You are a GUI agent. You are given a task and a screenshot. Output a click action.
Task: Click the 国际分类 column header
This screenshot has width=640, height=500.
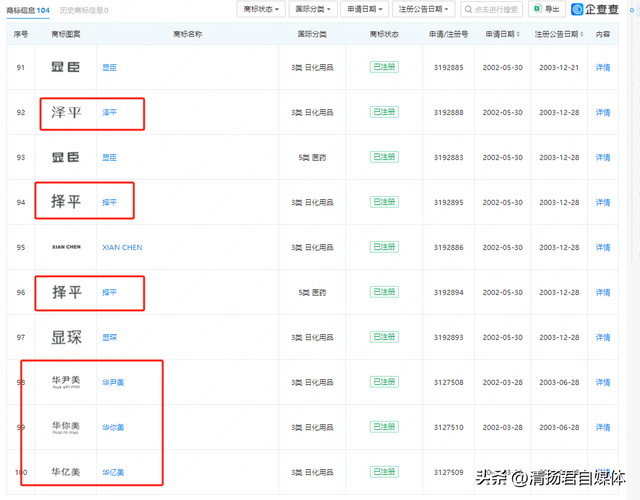pyautogui.click(x=312, y=34)
